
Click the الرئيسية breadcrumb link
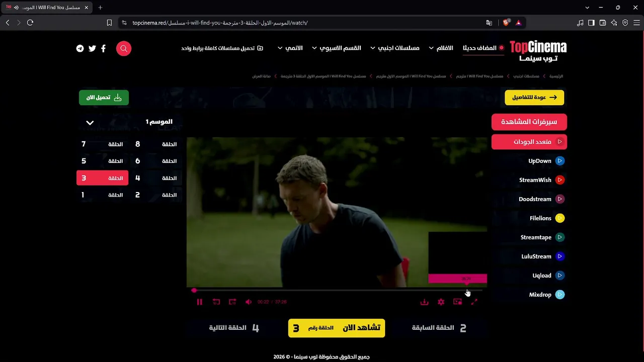[556, 76]
